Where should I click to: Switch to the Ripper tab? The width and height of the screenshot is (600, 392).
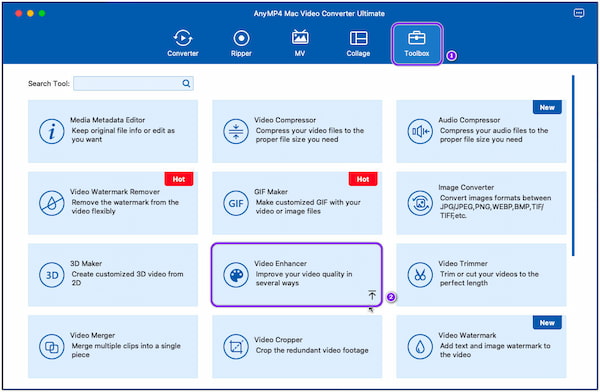click(241, 43)
